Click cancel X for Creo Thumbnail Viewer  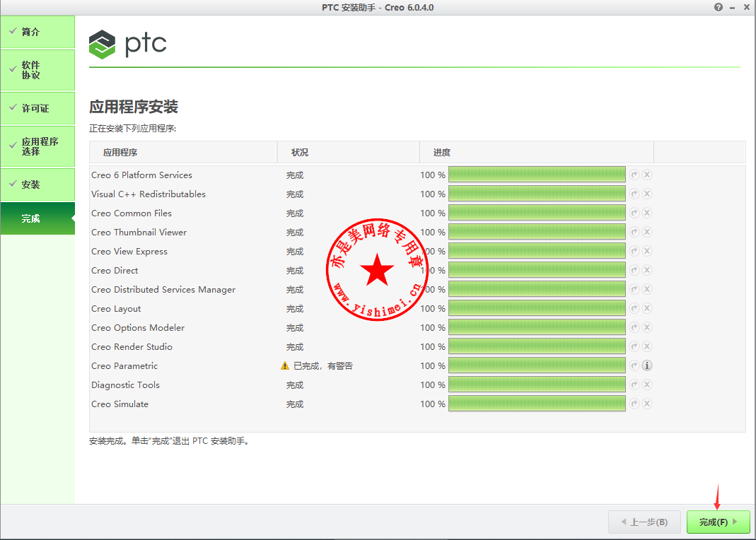[x=647, y=232]
